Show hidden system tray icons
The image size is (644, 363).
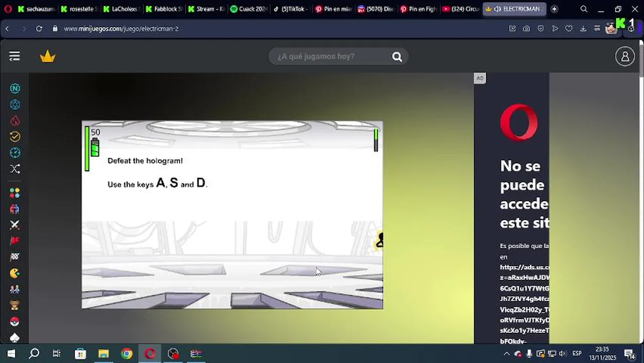pos(506,353)
